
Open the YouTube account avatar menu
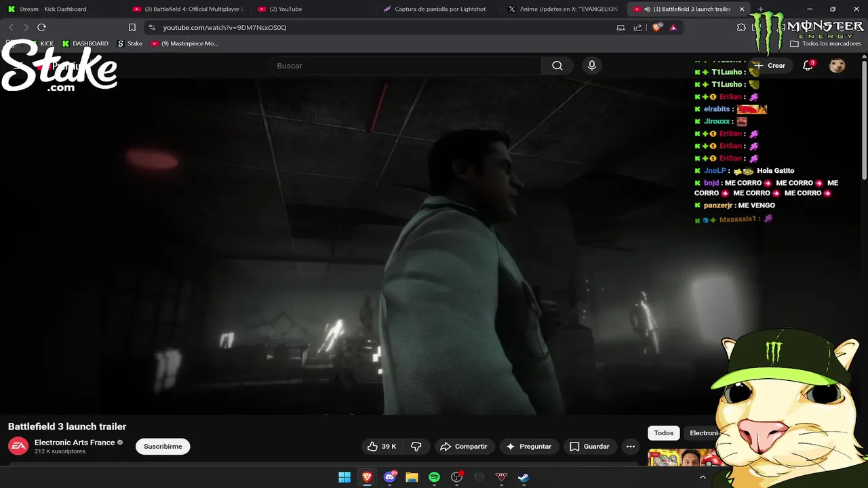(x=837, y=66)
